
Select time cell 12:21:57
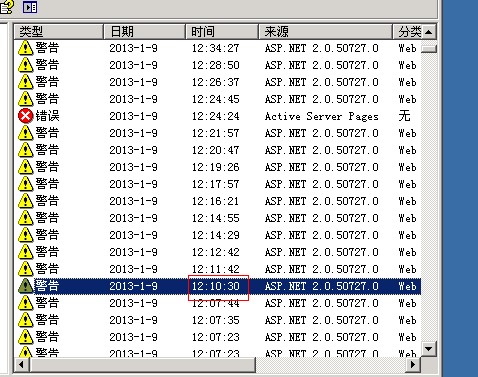216,133
